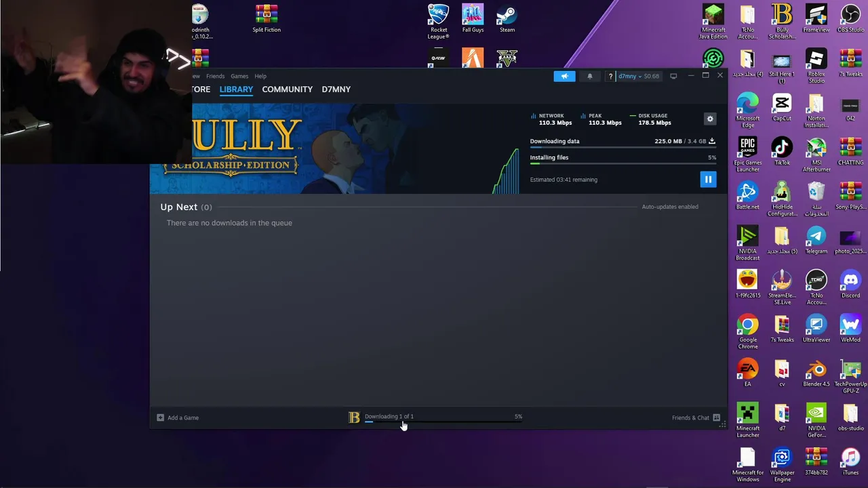Click the Downloading 1 of 1 status
The image size is (868, 488).
(x=389, y=416)
